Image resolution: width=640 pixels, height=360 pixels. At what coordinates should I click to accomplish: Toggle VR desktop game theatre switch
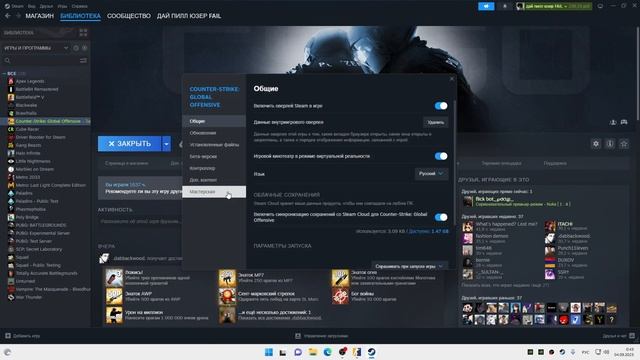[x=441, y=156]
